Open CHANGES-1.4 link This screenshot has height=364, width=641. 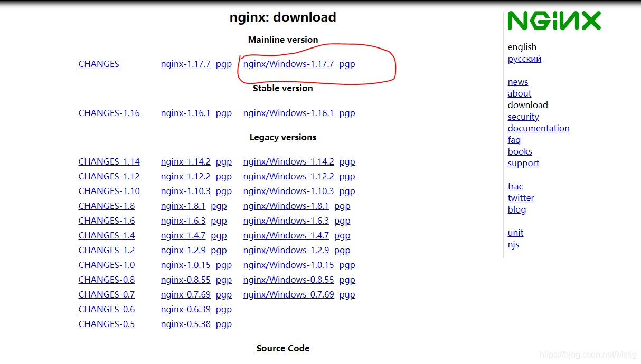pyautogui.click(x=106, y=235)
